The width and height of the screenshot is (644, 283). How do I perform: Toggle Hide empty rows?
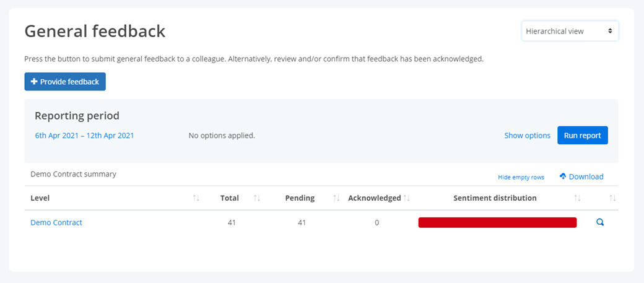click(521, 178)
